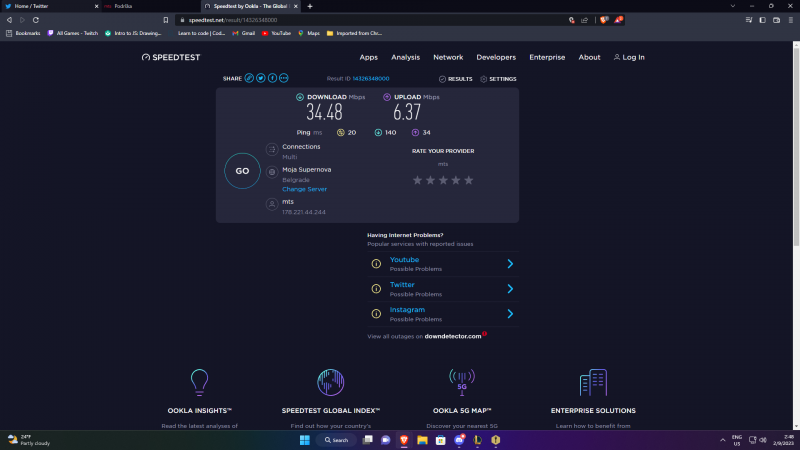Screen dimensions: 800x450
Task: Rate the provider five stars
Action: [468, 180]
